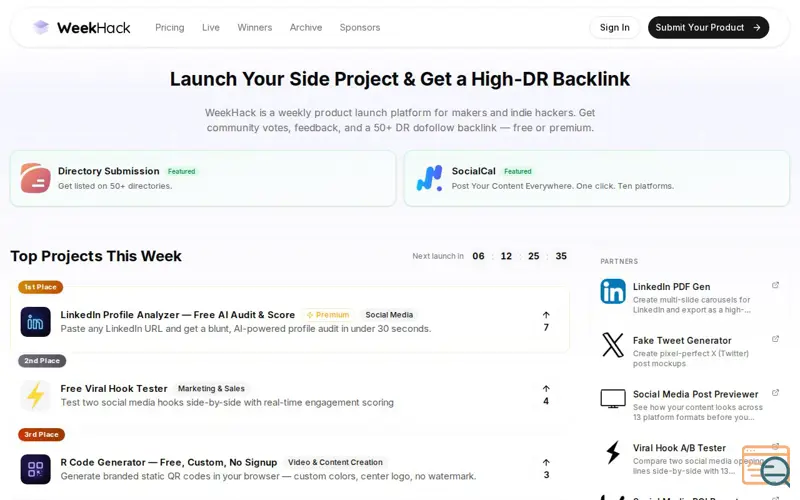Click the Sign In button
Image resolution: width=800 pixels, height=500 pixels.
614,28
